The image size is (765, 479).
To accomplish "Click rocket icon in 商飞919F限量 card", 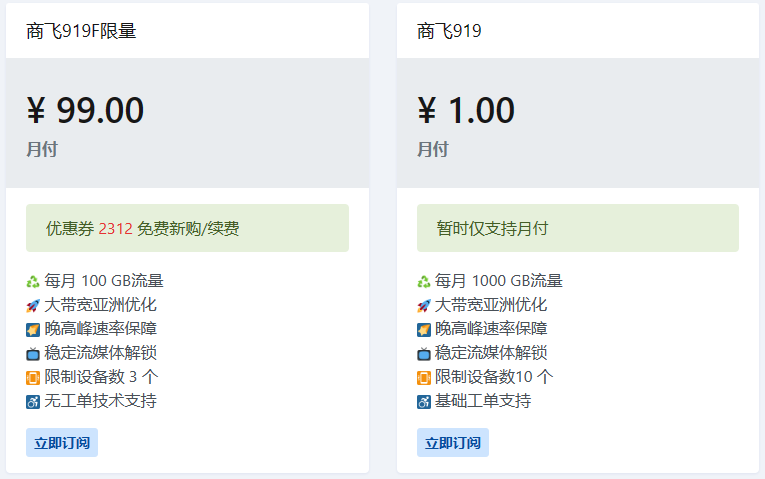I will (x=33, y=306).
